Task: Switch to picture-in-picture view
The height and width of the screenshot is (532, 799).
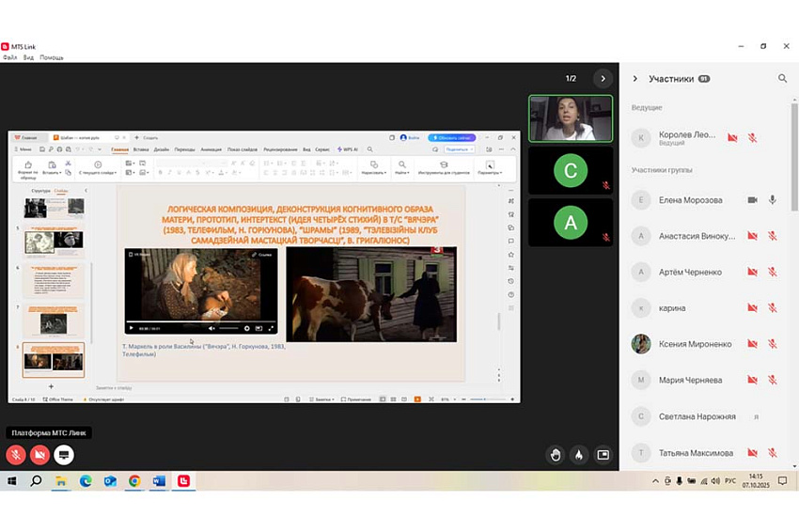Action: tap(603, 455)
